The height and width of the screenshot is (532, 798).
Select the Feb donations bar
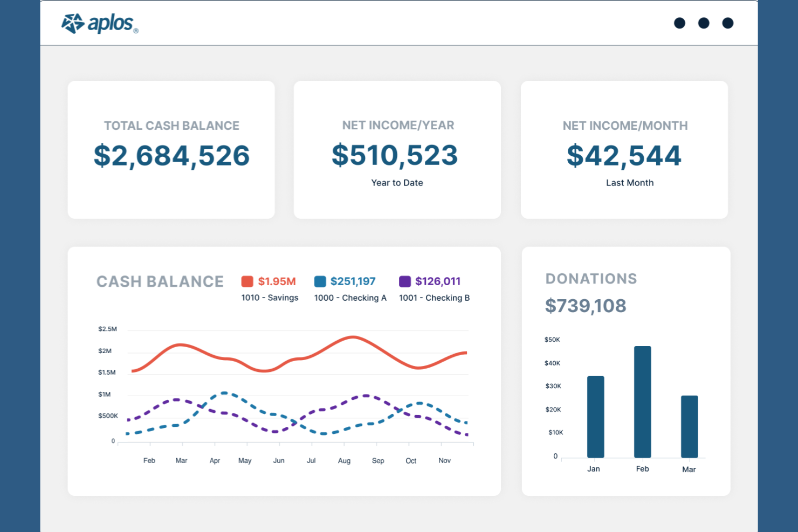point(642,402)
